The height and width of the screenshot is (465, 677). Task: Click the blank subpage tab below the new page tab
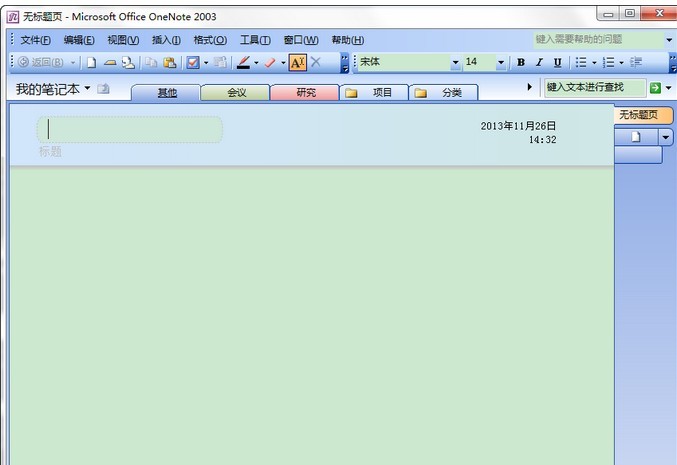(x=638, y=155)
